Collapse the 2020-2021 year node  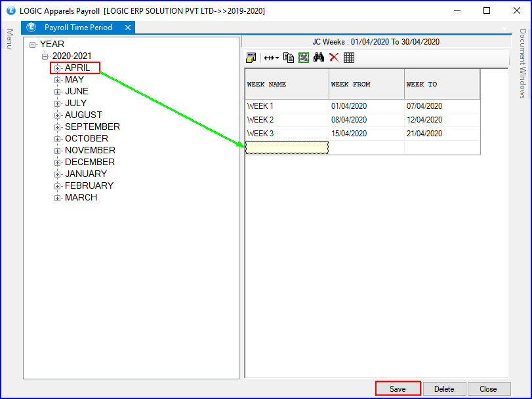tap(45, 56)
